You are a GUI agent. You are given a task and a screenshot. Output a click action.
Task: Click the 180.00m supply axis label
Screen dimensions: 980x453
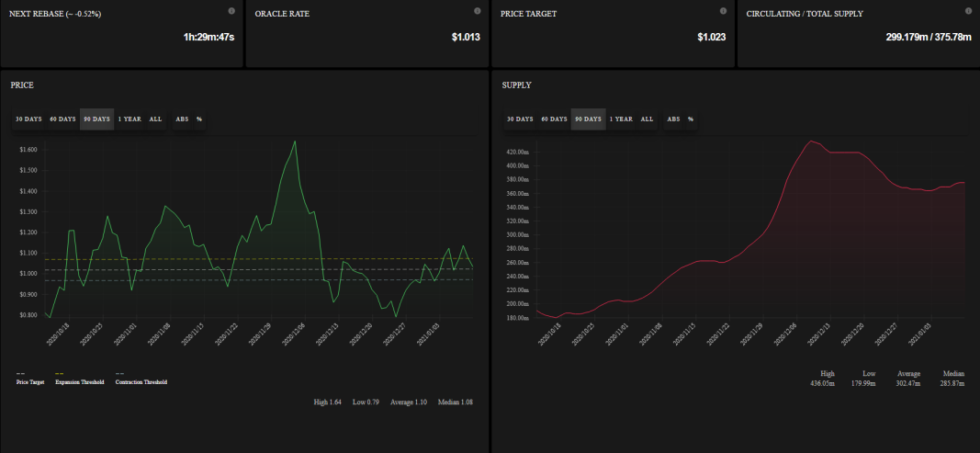pos(517,318)
